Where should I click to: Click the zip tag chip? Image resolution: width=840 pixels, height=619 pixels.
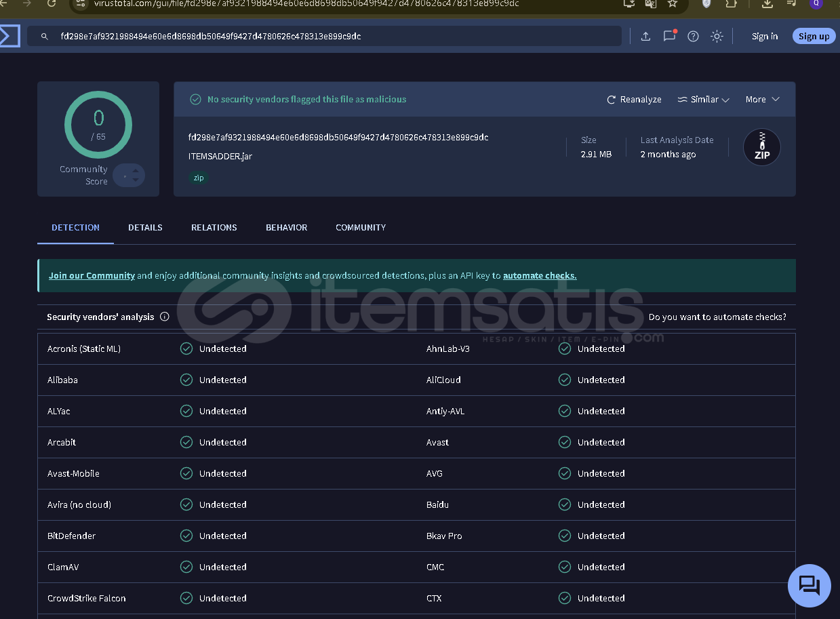click(199, 178)
